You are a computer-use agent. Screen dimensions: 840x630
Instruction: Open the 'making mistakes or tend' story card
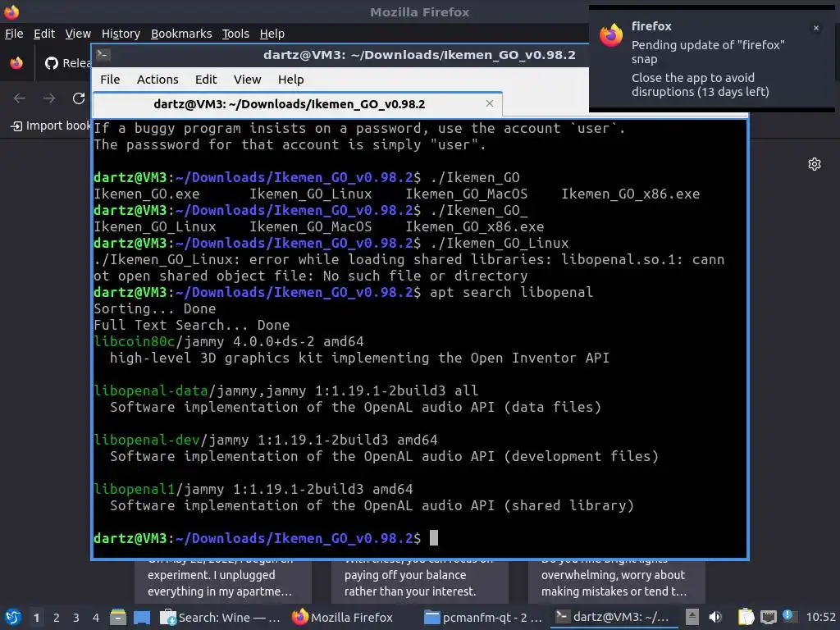[x=617, y=582]
